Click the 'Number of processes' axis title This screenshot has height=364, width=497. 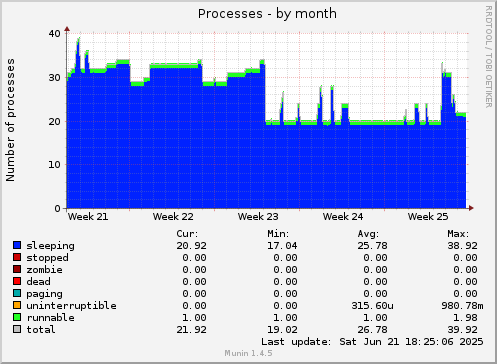pyautogui.click(x=10, y=120)
